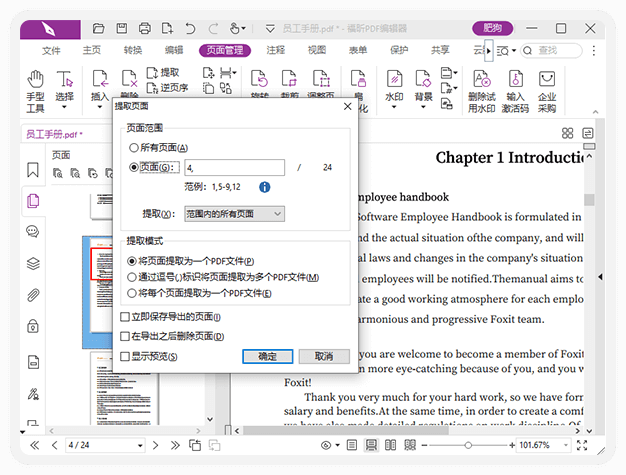Switch to the View (视图) tab
Image resolution: width=626 pixels, height=475 pixels.
(x=317, y=50)
